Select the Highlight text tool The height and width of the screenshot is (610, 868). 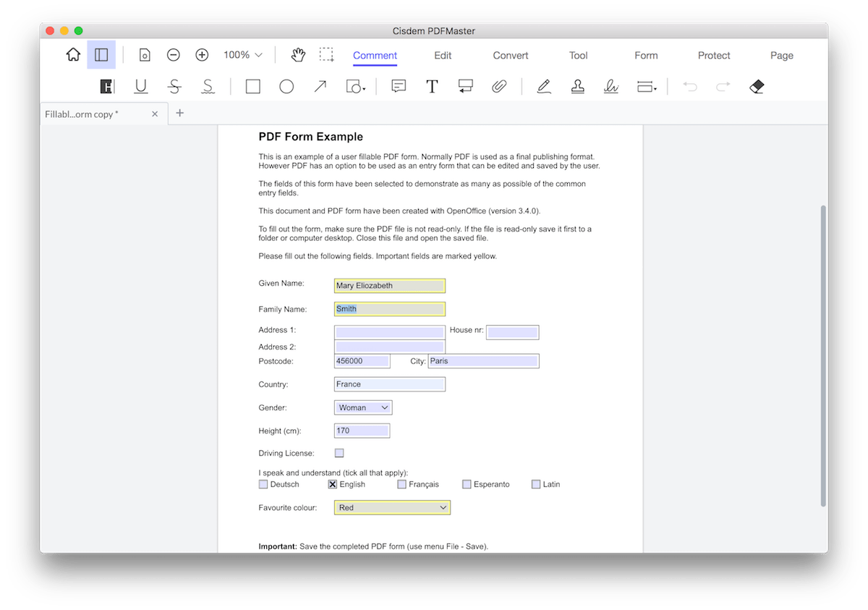click(107, 87)
